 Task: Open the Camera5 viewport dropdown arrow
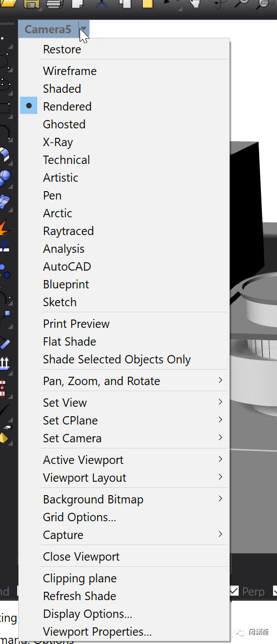(83, 29)
